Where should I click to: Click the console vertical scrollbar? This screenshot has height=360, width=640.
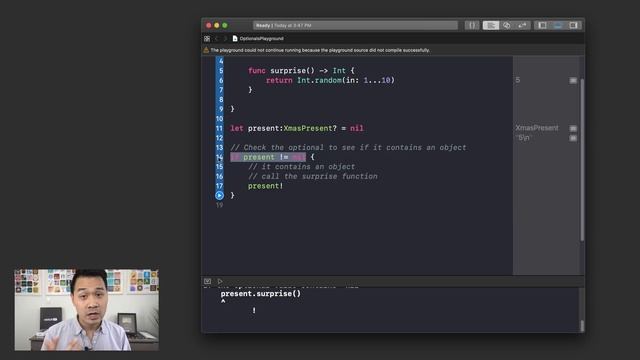coord(582,326)
